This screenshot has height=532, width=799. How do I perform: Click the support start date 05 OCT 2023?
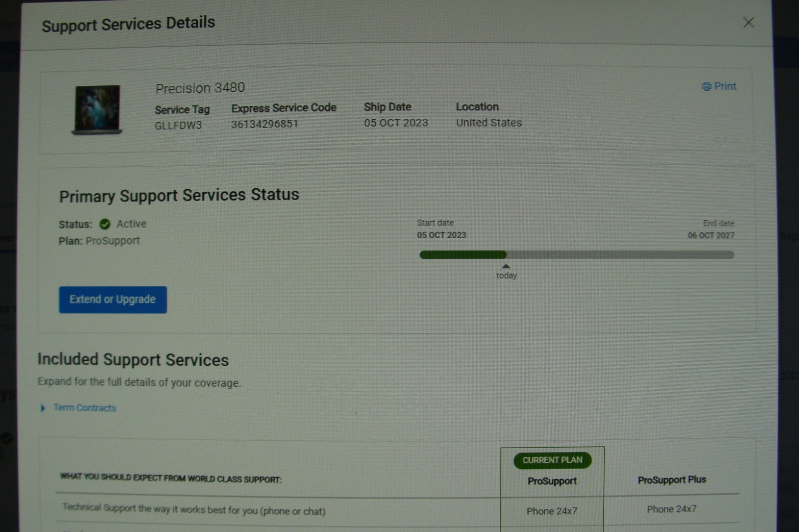click(441, 235)
